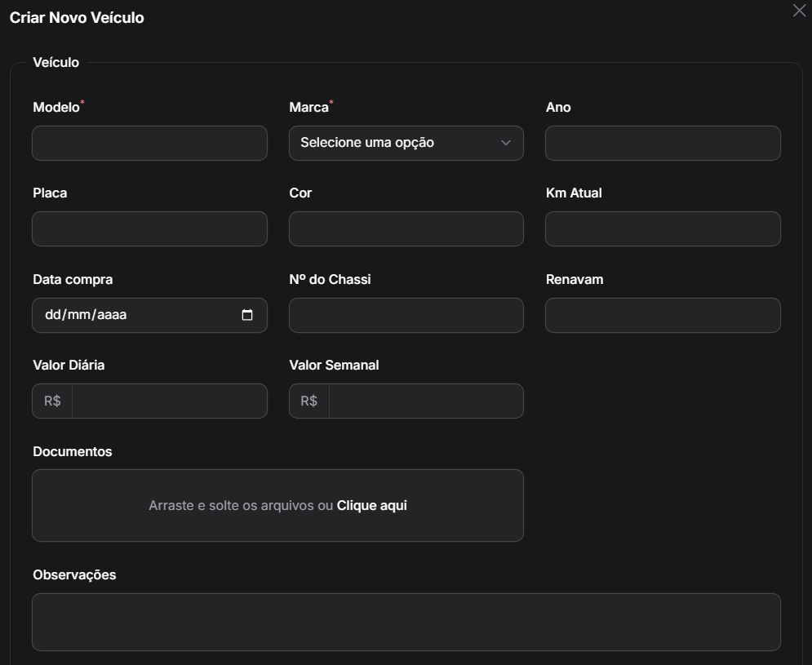Click the 'Modelo' field label

56,107
